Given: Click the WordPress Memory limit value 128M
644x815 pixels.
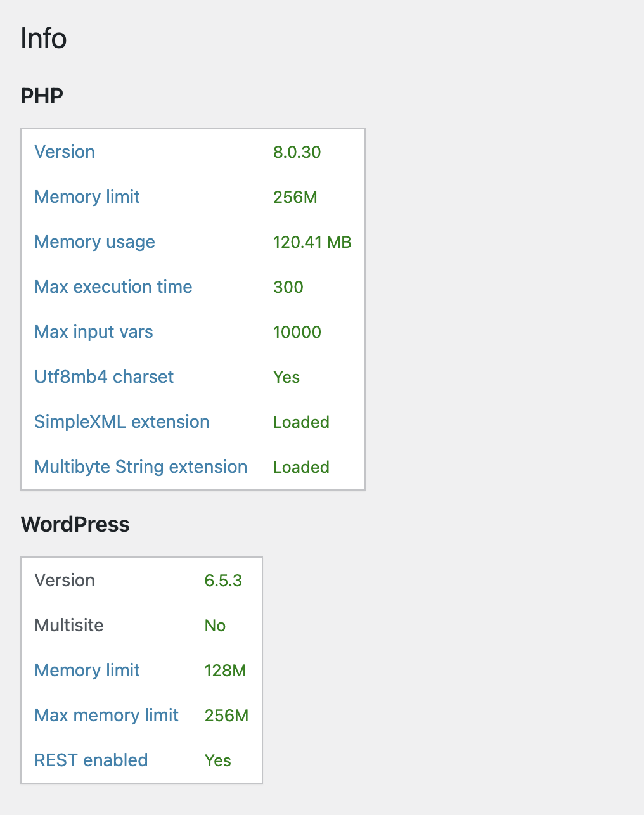Looking at the screenshot, I should [x=225, y=671].
